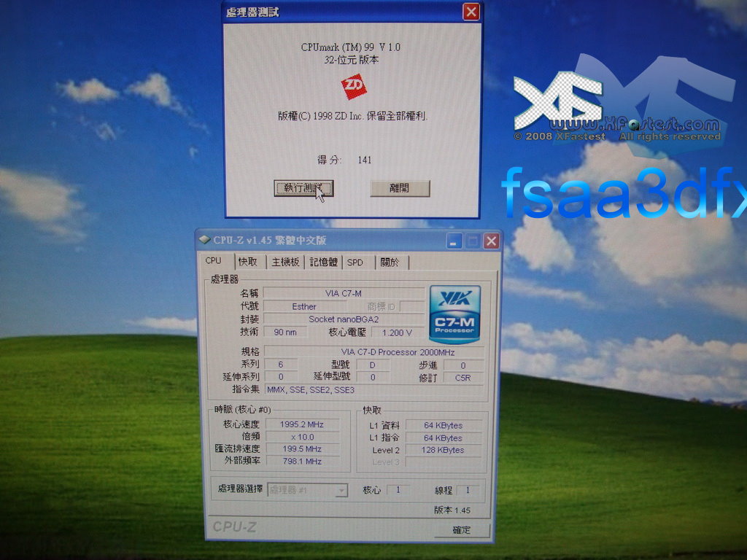Click the 核心 count field
The width and height of the screenshot is (747, 560).
click(x=398, y=489)
